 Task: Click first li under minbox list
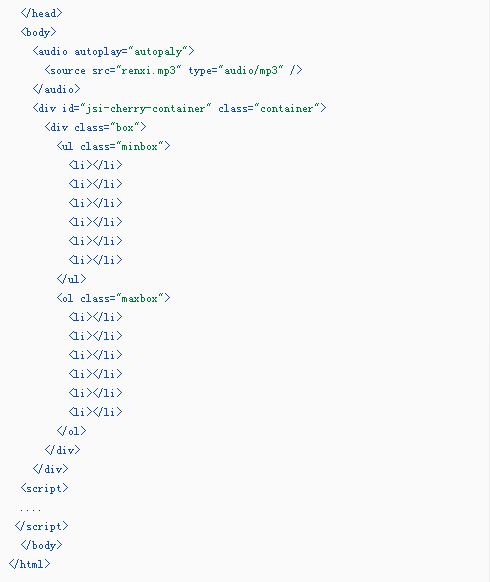coord(95,165)
